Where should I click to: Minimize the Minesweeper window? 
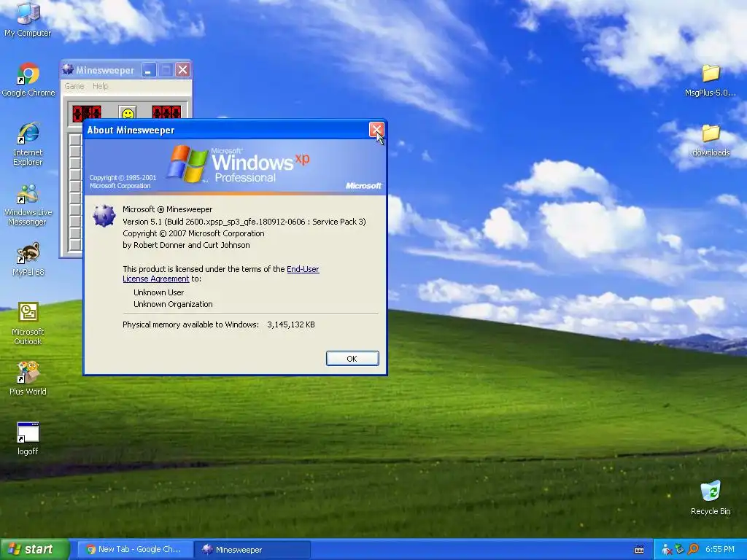(148, 70)
